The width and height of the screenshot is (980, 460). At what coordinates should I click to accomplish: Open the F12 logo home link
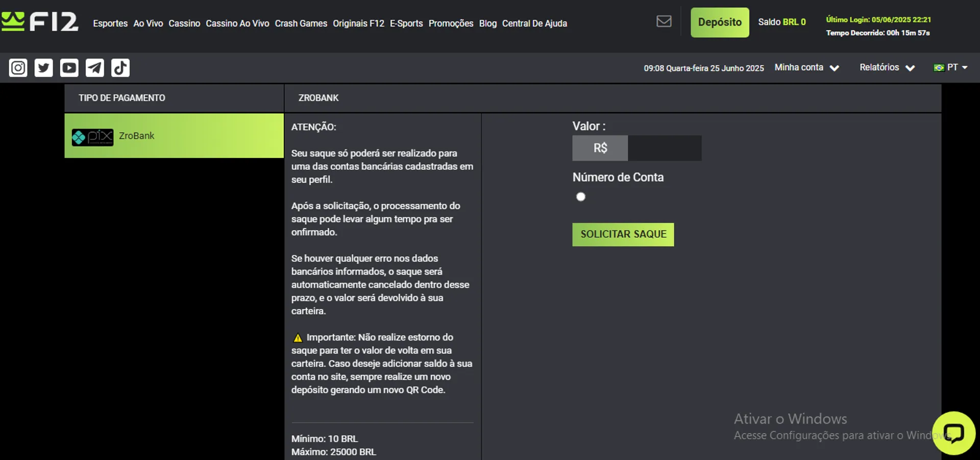tap(40, 22)
